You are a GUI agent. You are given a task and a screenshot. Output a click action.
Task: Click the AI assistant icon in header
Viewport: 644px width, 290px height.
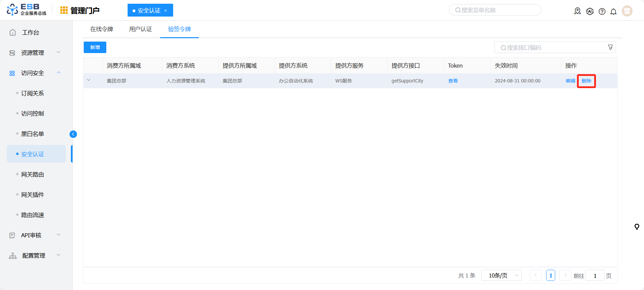[590, 11]
